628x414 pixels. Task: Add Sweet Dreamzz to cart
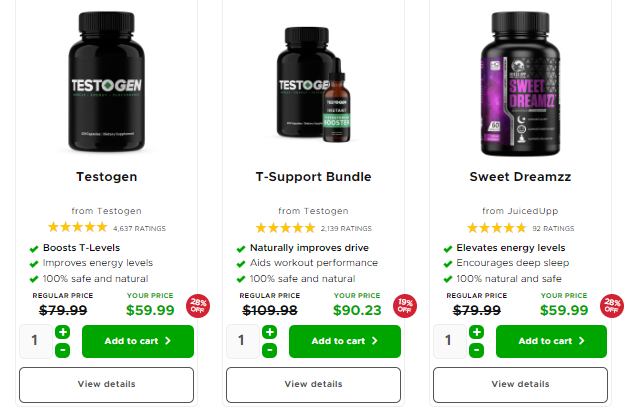552,341
